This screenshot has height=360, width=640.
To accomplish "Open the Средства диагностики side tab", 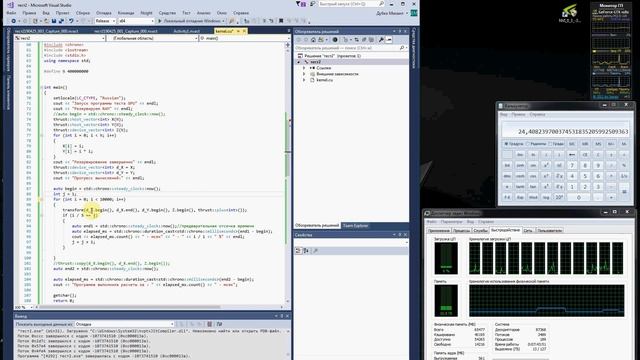I will tap(413, 48).
